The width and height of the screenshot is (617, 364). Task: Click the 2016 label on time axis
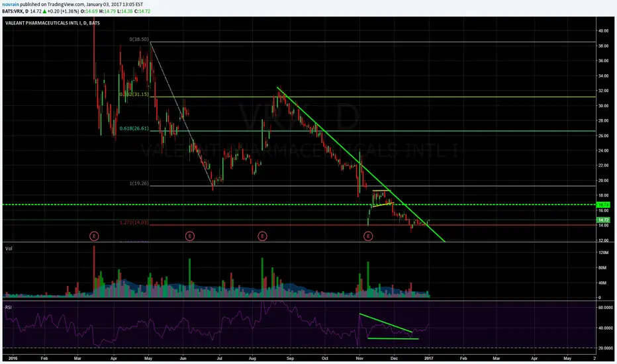point(13,359)
